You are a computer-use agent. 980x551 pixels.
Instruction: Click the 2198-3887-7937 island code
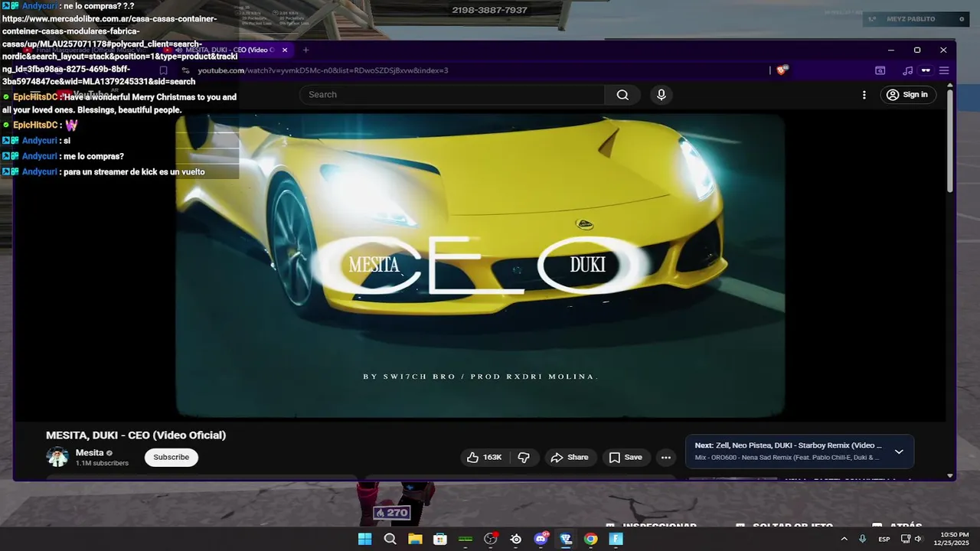pos(490,10)
